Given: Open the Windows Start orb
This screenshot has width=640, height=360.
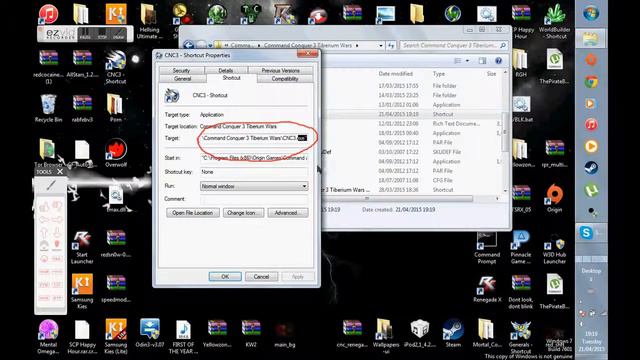Looking at the screenshot, I should 591,13.
